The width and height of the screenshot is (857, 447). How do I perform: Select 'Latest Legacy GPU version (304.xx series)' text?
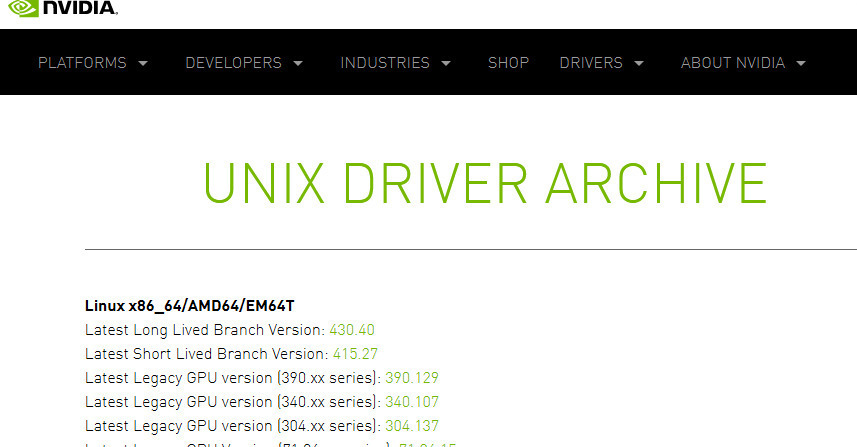tap(233, 426)
